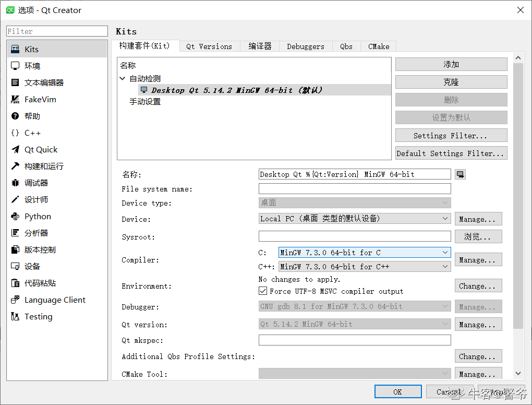The image size is (532, 405).
Task: Switch to the CMake tab
Action: (379, 46)
